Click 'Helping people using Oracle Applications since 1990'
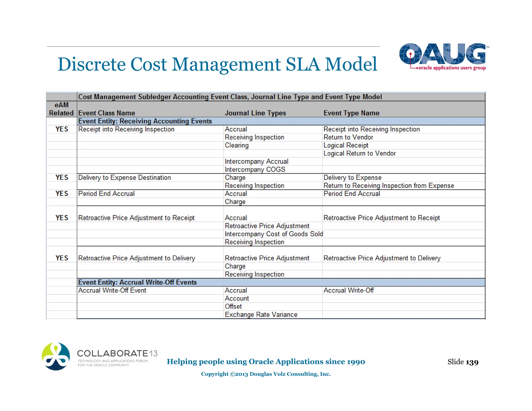Image resolution: width=532 pixels, height=411 pixels. (x=266, y=362)
